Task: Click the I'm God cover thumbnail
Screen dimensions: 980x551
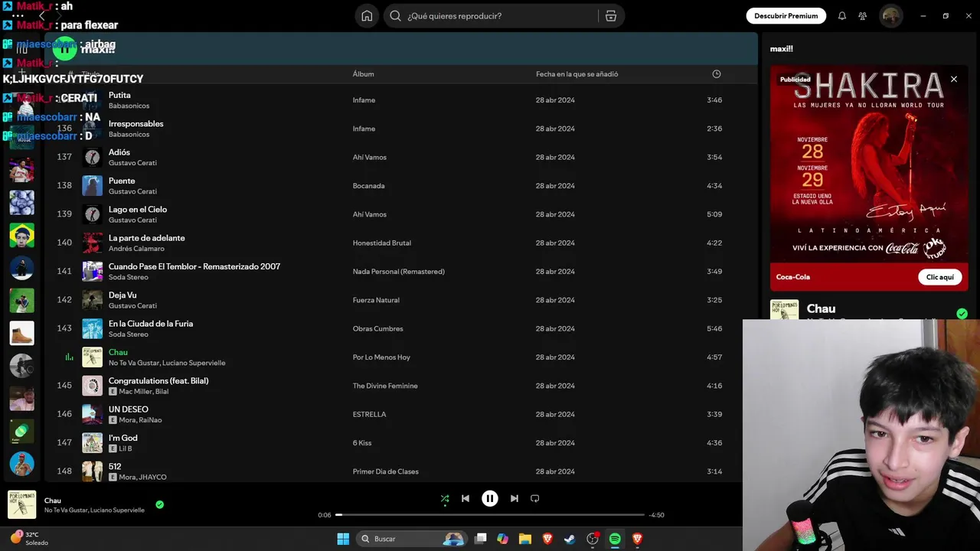Action: coord(92,443)
